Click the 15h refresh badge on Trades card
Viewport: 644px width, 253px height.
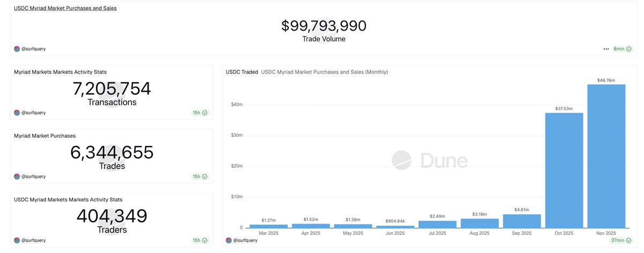200,176
